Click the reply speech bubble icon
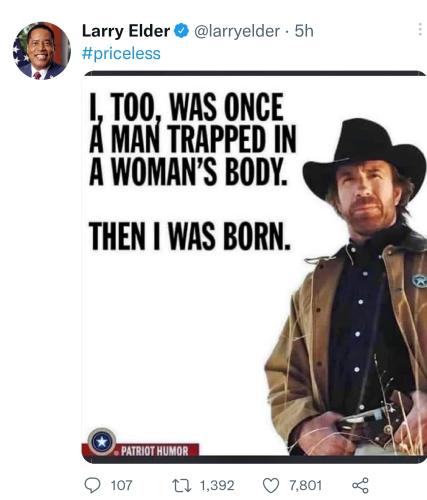427x500 pixels. point(92,485)
